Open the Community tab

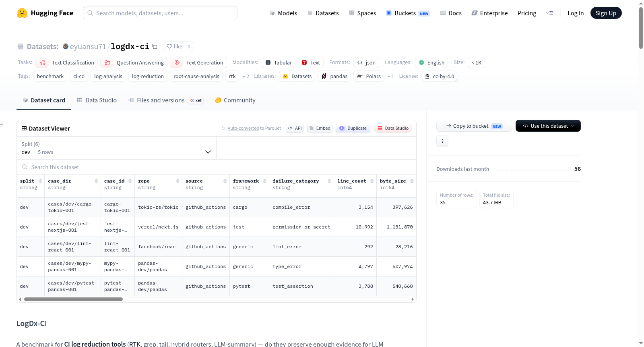235,100
